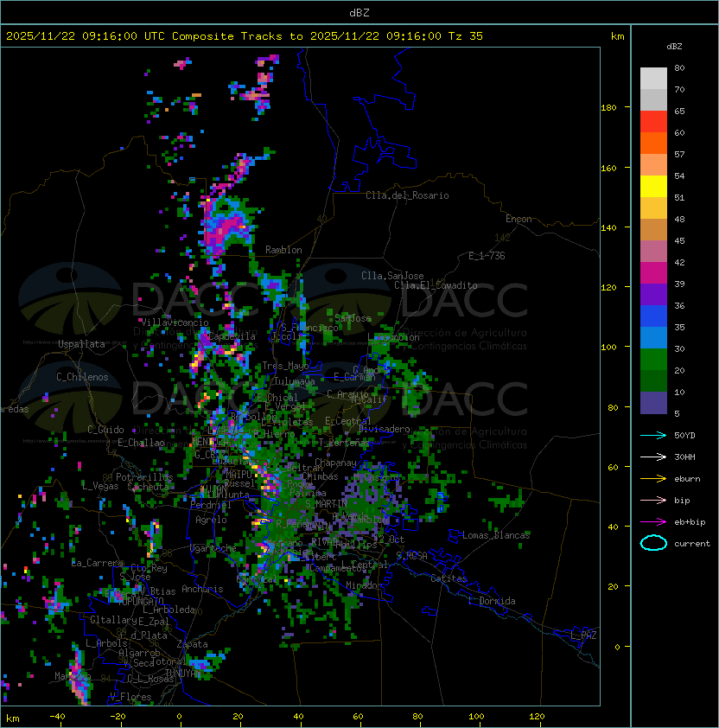Click the Potrerillos place label
The width and height of the screenshot is (719, 728).
[144, 477]
